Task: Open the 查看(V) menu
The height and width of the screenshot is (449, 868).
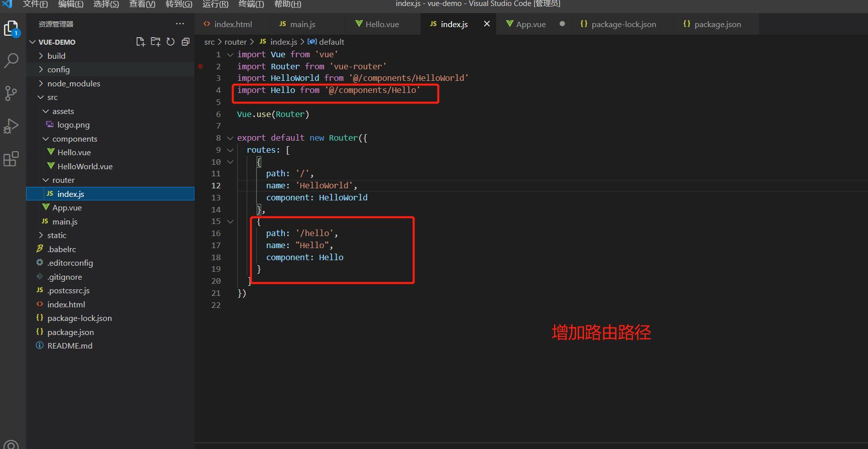Action: point(142,4)
